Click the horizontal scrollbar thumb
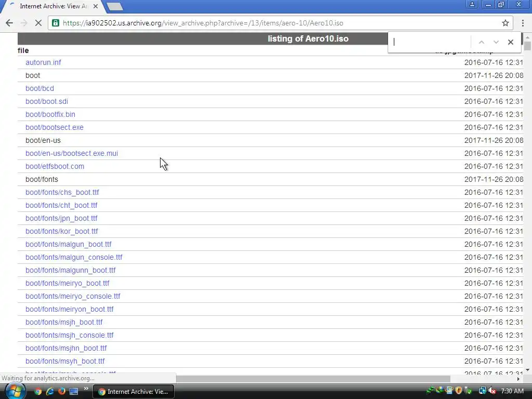The height and width of the screenshot is (399, 532). (313, 379)
